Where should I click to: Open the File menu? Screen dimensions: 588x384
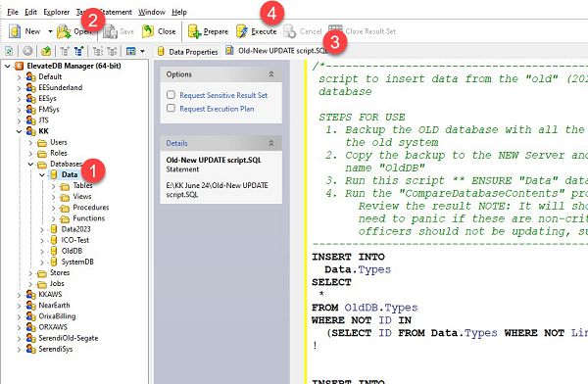pos(13,12)
